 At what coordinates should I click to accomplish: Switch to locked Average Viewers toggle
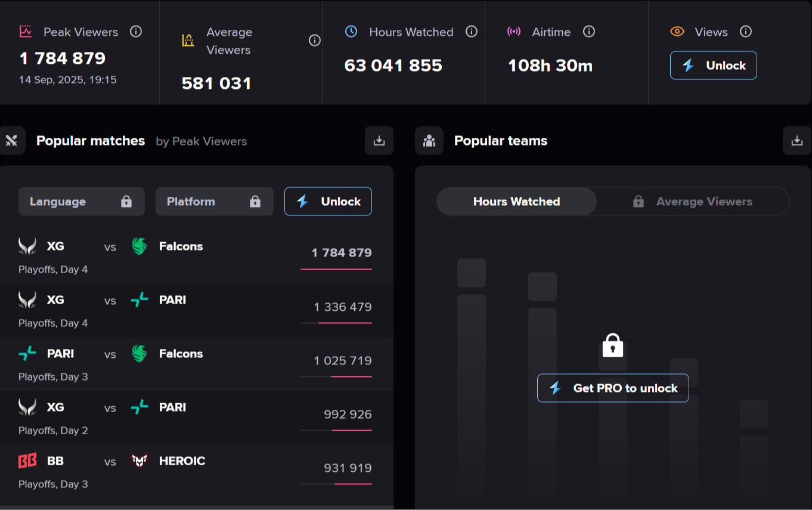click(693, 202)
